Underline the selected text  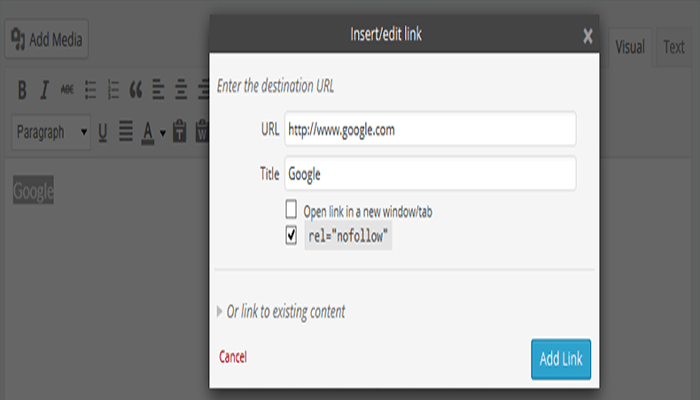tap(102, 131)
